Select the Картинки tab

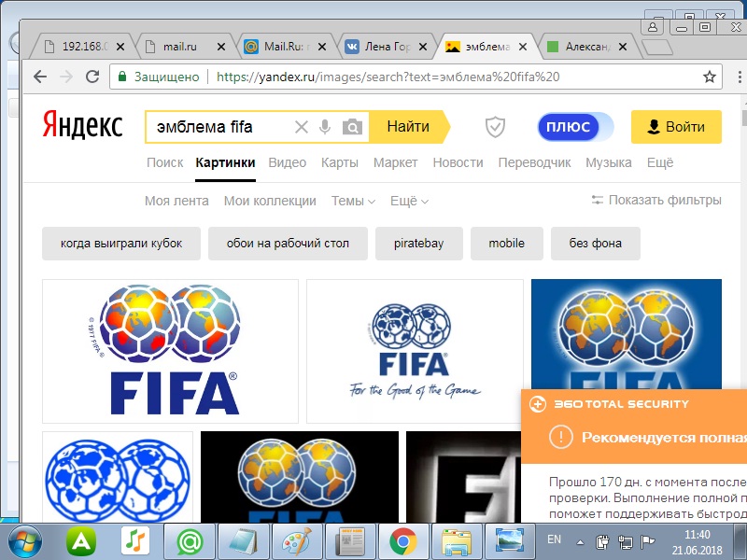pyautogui.click(x=225, y=162)
